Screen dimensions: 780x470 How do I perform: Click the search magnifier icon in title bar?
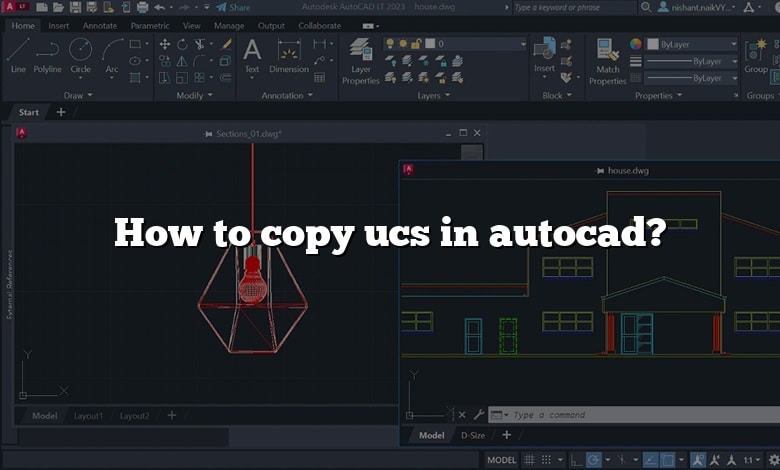pyautogui.click(x=646, y=7)
